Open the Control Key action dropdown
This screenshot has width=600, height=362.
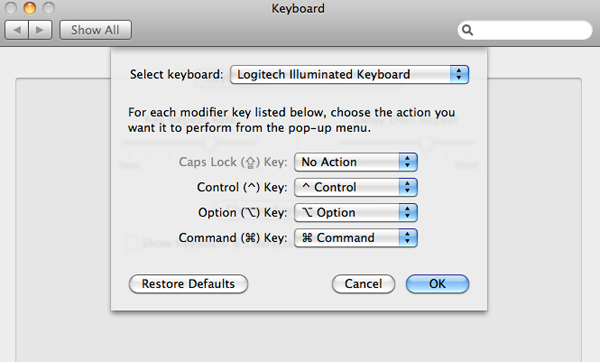tap(355, 187)
